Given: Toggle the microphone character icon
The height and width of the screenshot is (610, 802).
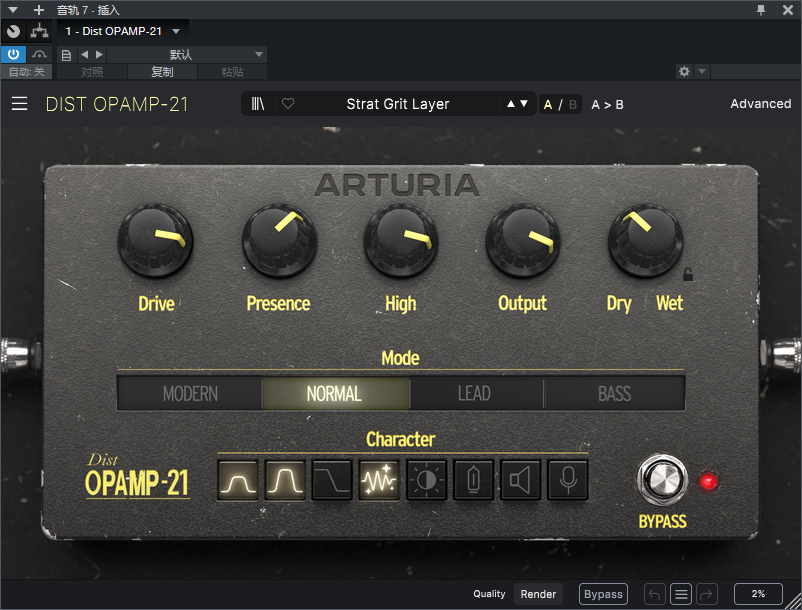Looking at the screenshot, I should [x=568, y=480].
